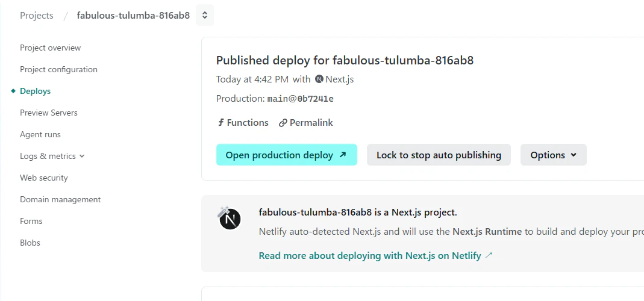Click arrow icon on Open production deploy
The width and height of the screenshot is (644, 301).
[343, 155]
